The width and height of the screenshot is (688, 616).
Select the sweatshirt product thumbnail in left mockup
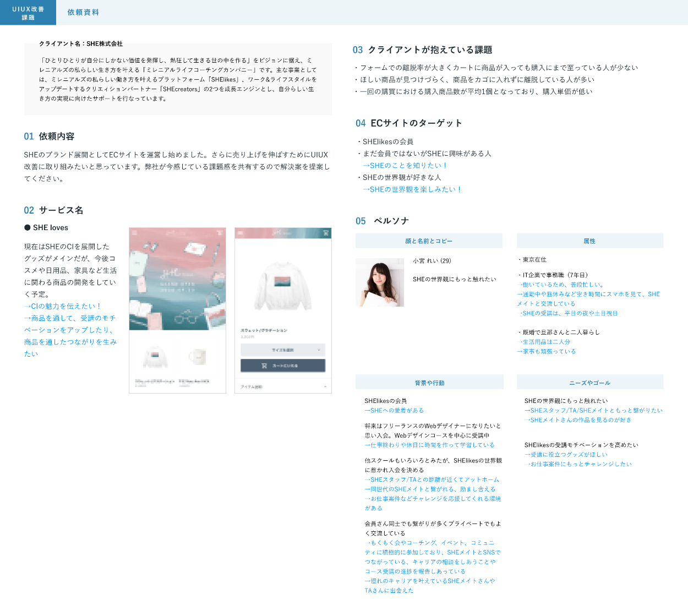(155, 357)
